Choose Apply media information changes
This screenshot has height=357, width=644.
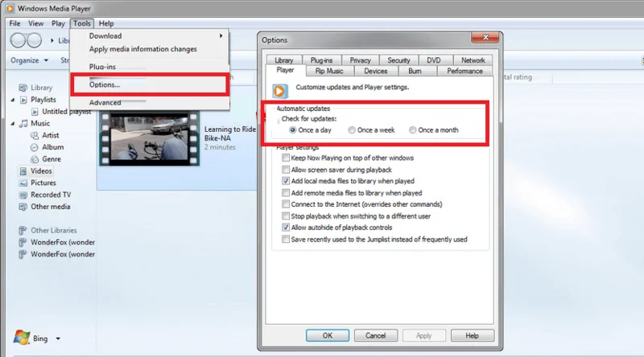pos(143,49)
